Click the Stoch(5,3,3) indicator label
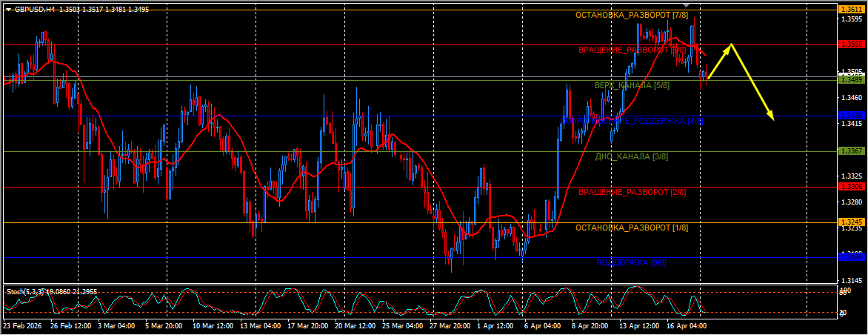The image size is (868, 335). [24, 291]
